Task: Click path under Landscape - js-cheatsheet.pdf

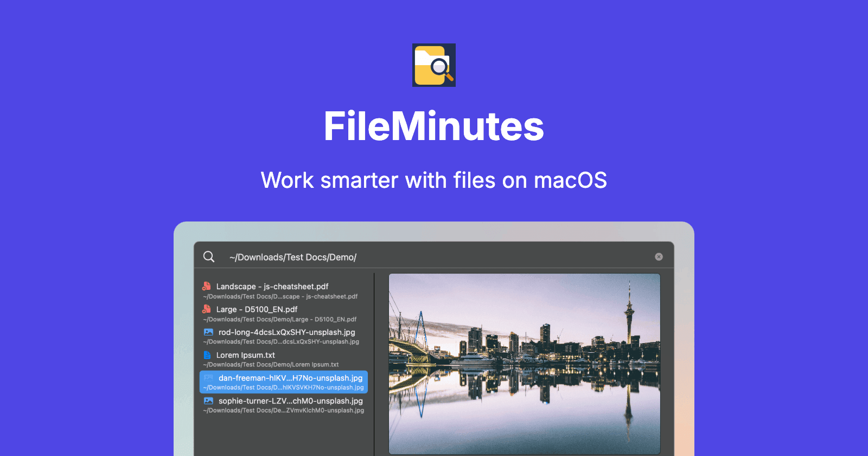Action: pyautogui.click(x=280, y=296)
